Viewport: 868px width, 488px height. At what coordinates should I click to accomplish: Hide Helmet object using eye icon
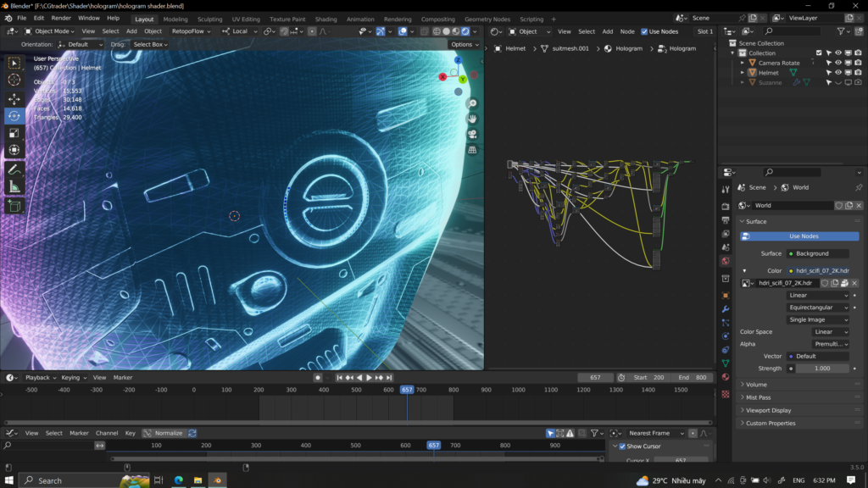tap(838, 73)
